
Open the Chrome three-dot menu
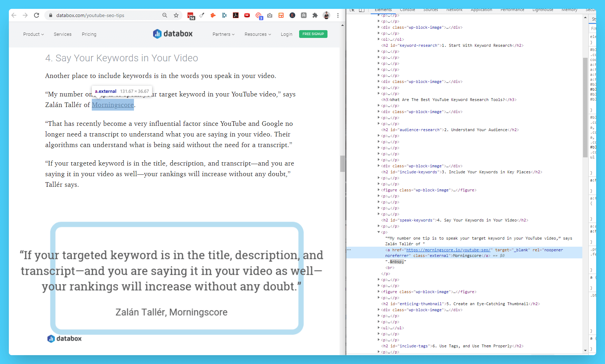[338, 15]
